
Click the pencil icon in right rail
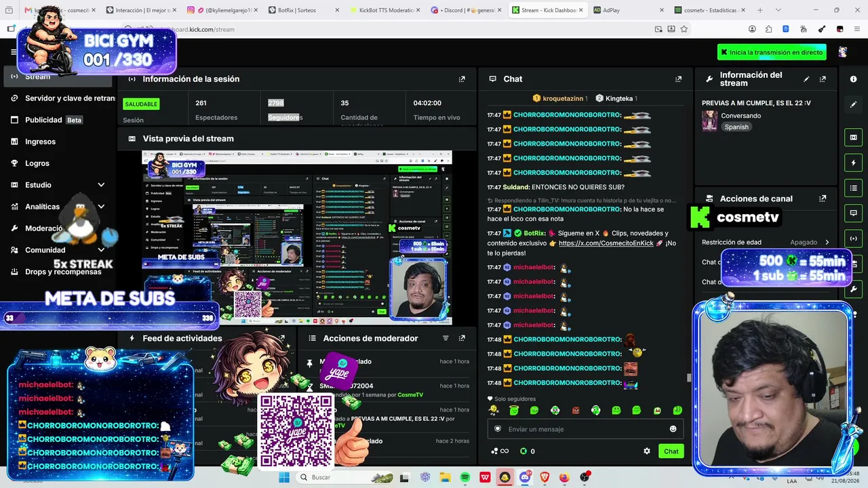(853, 104)
